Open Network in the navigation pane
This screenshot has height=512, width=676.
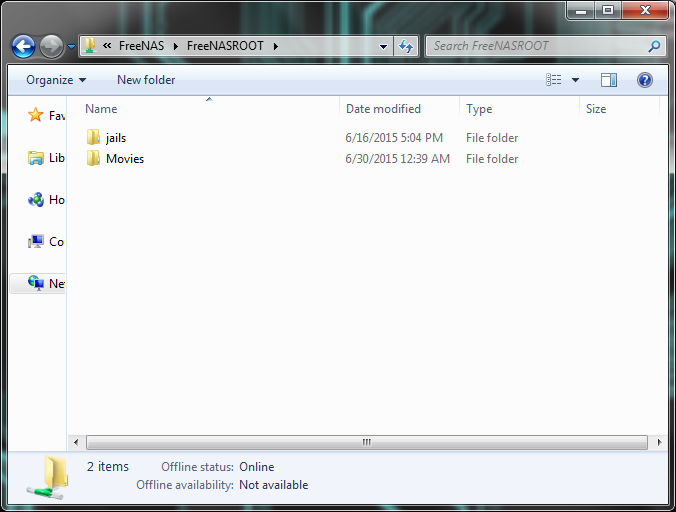37,284
